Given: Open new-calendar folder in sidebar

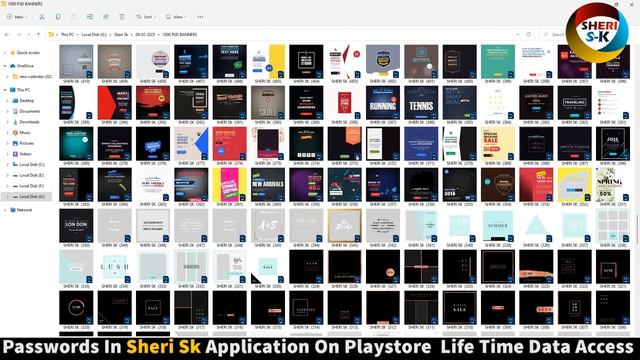Looking at the screenshot, I should 36,76.
